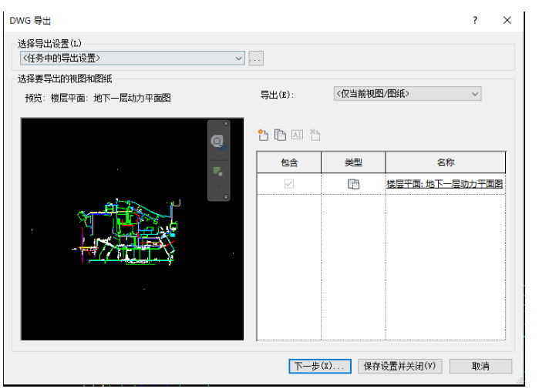Viewport: 539px width, 392px height.
Task: Open the 导出 view/sheet dropdown
Action: point(407,94)
